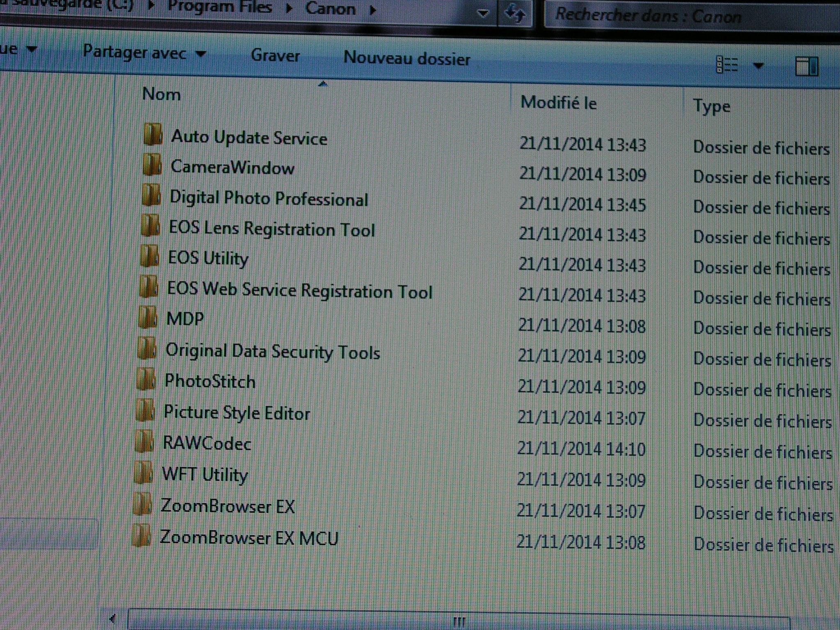Select the CameraWindow folder icon

(152, 165)
